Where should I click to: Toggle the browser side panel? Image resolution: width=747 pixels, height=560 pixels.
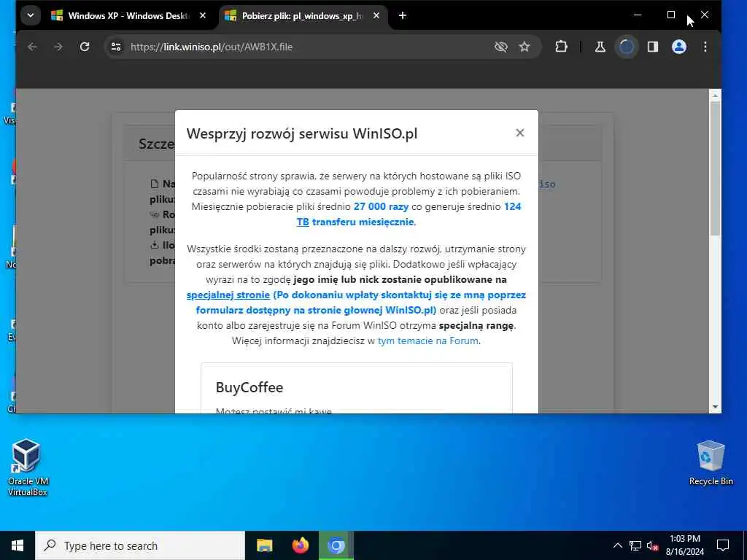[x=653, y=47]
